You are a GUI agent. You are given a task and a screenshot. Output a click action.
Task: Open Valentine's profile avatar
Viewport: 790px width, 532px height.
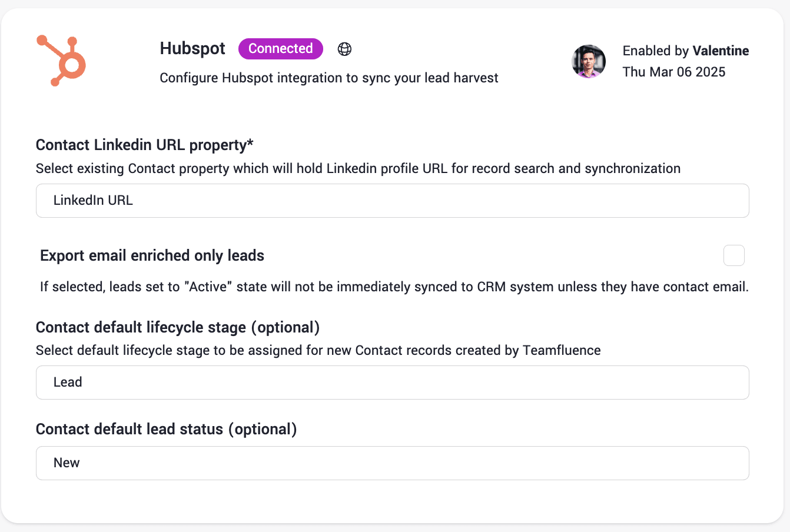pyautogui.click(x=589, y=61)
